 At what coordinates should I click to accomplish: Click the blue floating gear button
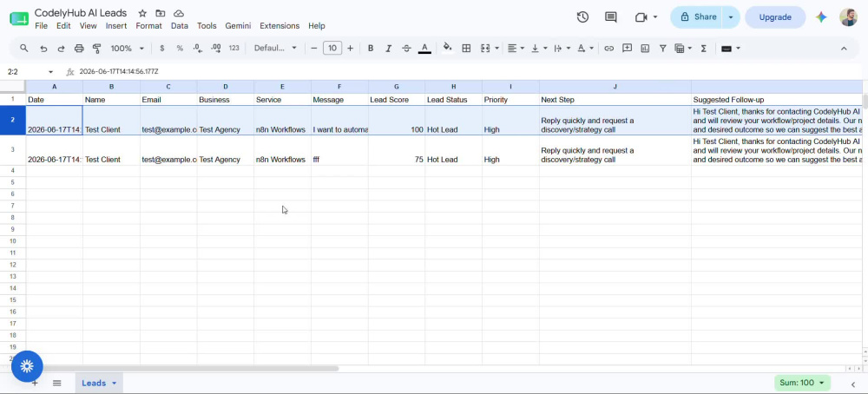(x=27, y=365)
